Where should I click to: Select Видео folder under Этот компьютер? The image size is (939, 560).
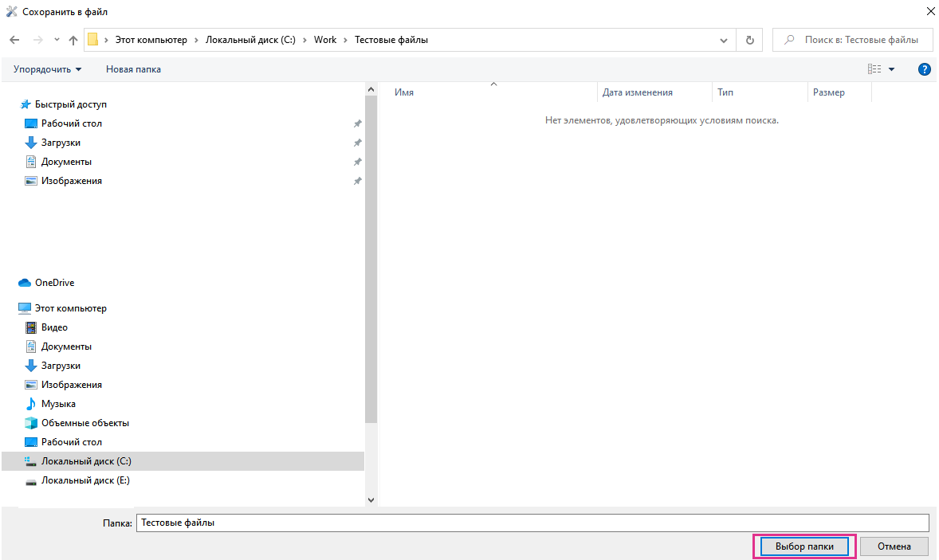pyautogui.click(x=54, y=327)
